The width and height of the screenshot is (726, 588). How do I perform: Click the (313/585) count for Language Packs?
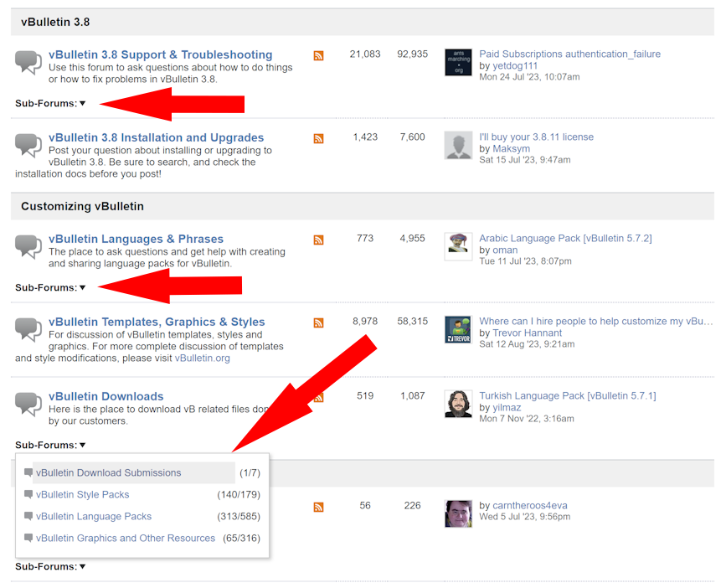pyautogui.click(x=239, y=516)
